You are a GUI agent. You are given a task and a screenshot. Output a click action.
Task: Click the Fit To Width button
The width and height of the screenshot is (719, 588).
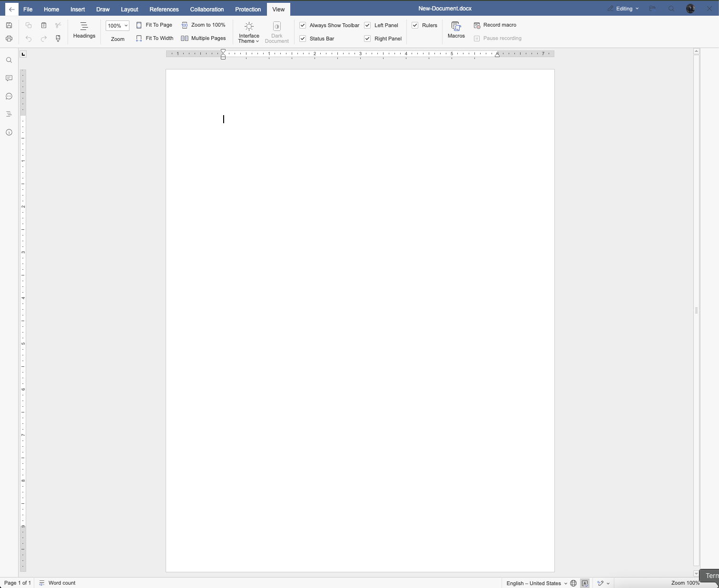(x=155, y=38)
